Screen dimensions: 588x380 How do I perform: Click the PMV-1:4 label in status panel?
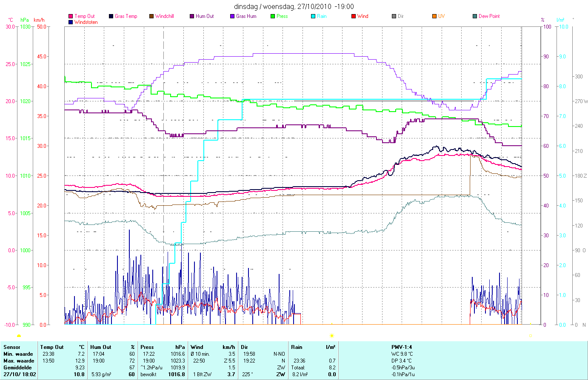(x=402, y=347)
